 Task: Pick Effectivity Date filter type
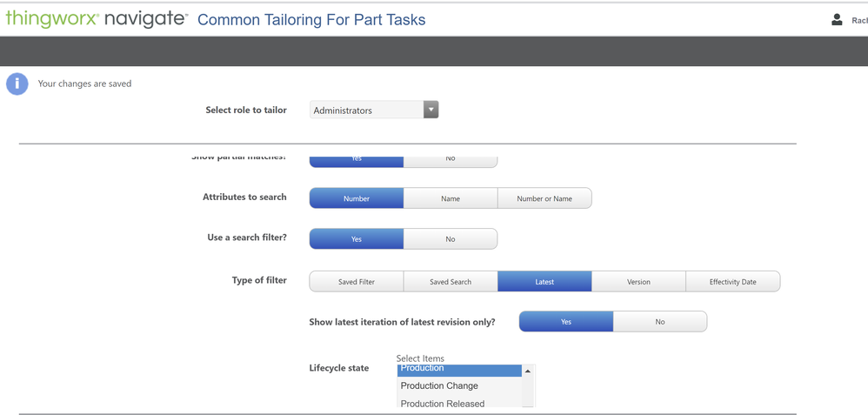732,282
